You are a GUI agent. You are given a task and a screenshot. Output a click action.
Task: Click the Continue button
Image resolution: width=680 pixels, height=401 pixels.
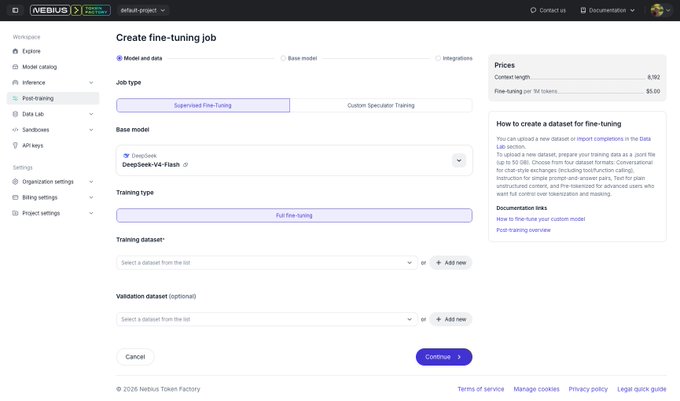[x=444, y=357]
